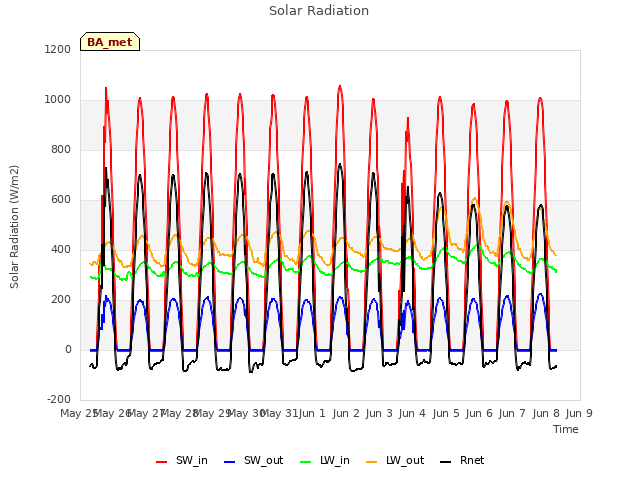Image resolution: width=640 pixels, height=480 pixels.
Task: Click the Jun 3 x-axis tick label
Action: point(379,413)
